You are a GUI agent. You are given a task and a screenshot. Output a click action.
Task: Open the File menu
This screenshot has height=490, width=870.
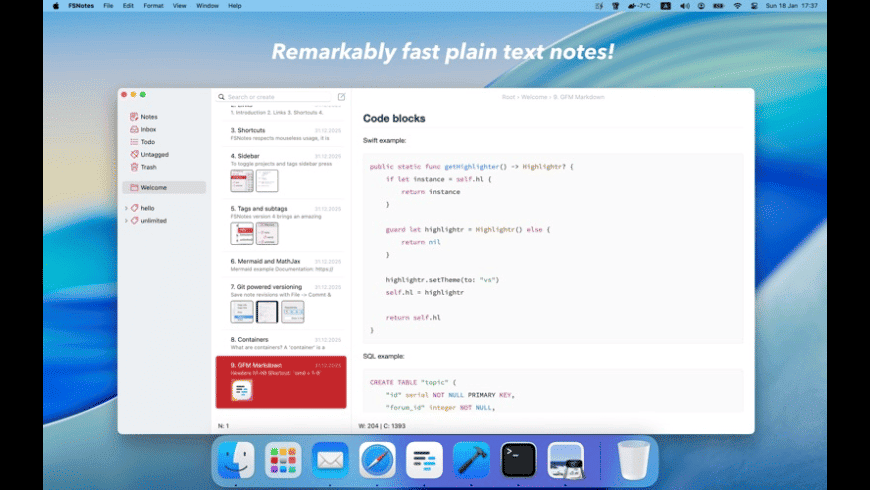pos(108,6)
